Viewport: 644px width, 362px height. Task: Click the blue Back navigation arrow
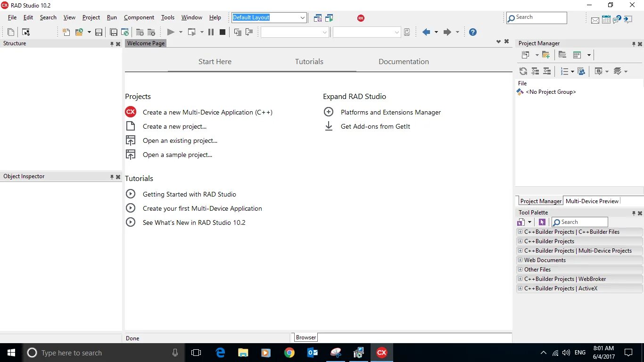426,32
